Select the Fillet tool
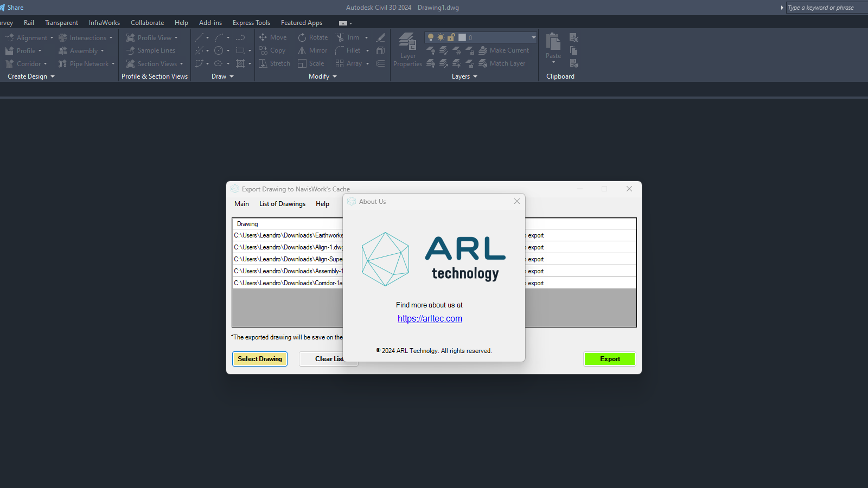 pos(348,50)
